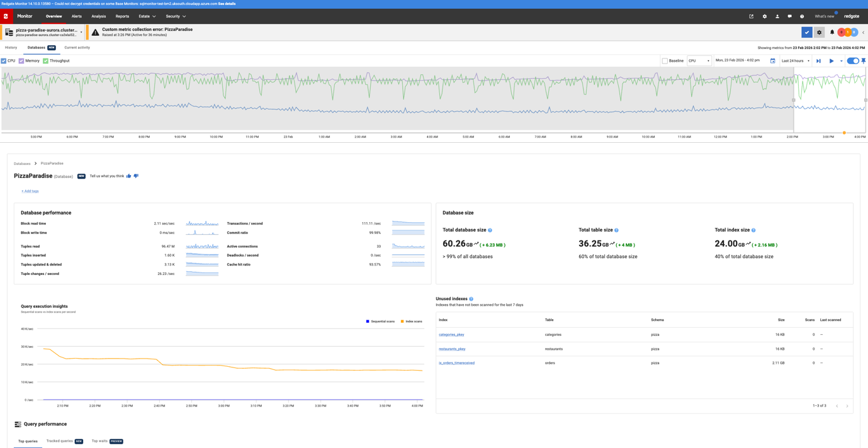
Task: Open the user account icon
Action: pos(777,16)
